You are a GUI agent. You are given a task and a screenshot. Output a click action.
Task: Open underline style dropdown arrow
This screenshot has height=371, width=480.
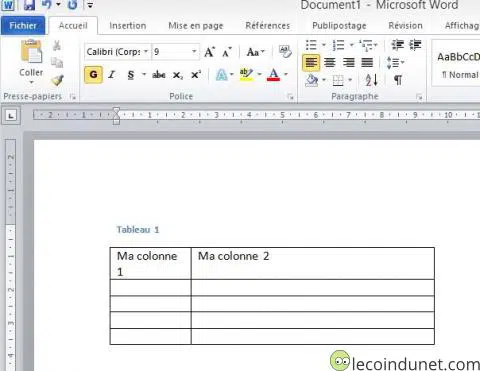tap(144, 74)
